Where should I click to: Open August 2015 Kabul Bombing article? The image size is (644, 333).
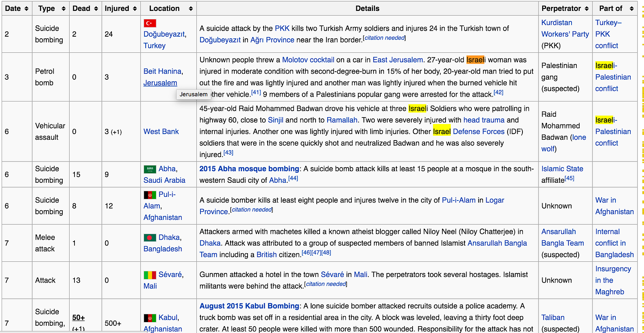[x=249, y=306]
